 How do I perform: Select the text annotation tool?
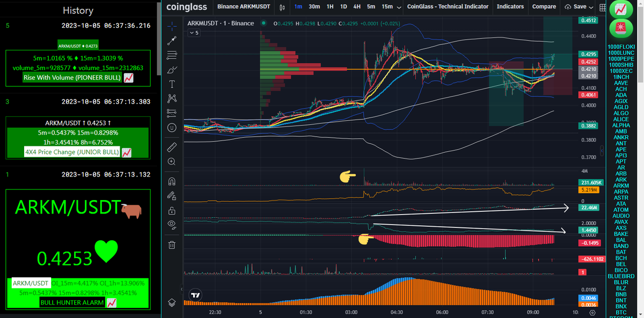tap(172, 84)
